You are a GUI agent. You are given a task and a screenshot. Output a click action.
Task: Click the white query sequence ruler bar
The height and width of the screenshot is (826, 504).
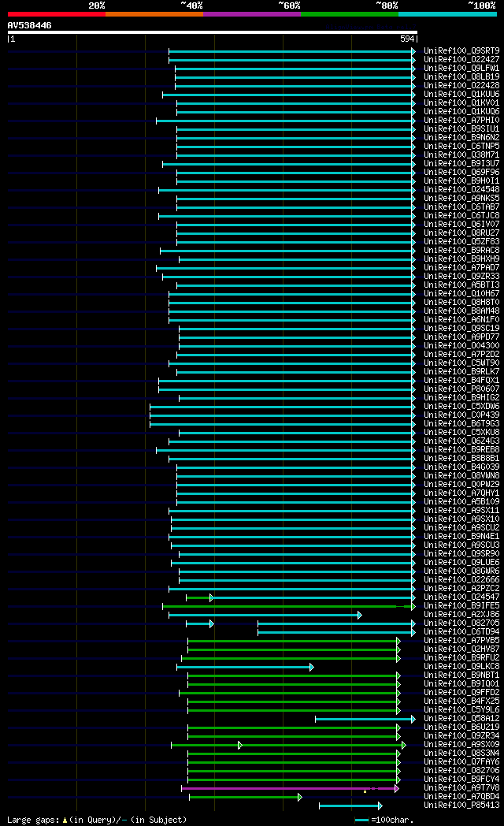click(x=213, y=32)
